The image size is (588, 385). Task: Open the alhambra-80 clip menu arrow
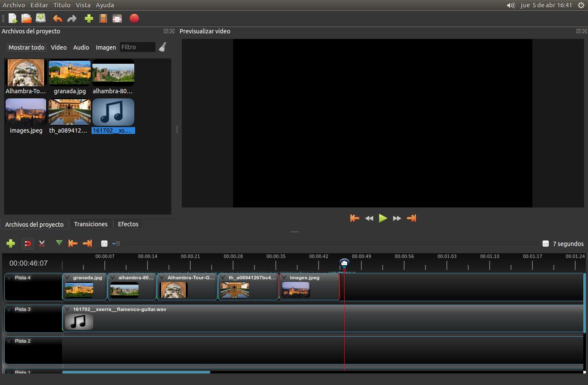[113, 278]
